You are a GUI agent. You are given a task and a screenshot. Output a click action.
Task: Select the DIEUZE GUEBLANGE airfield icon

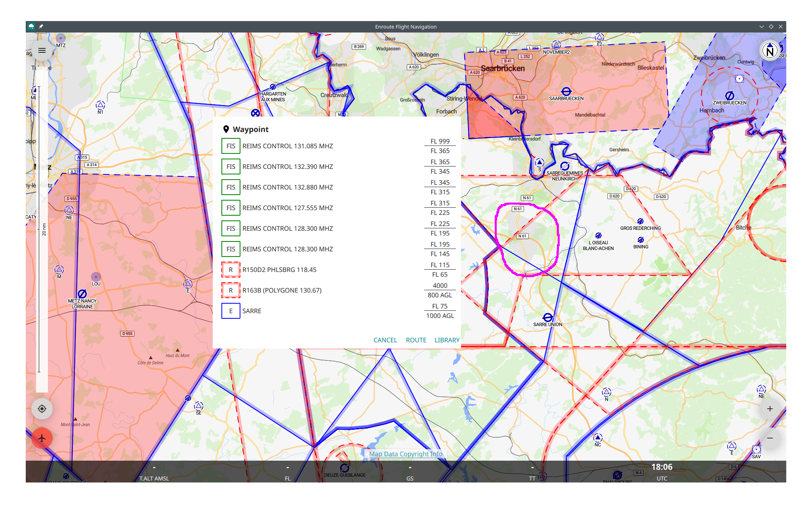point(345,468)
